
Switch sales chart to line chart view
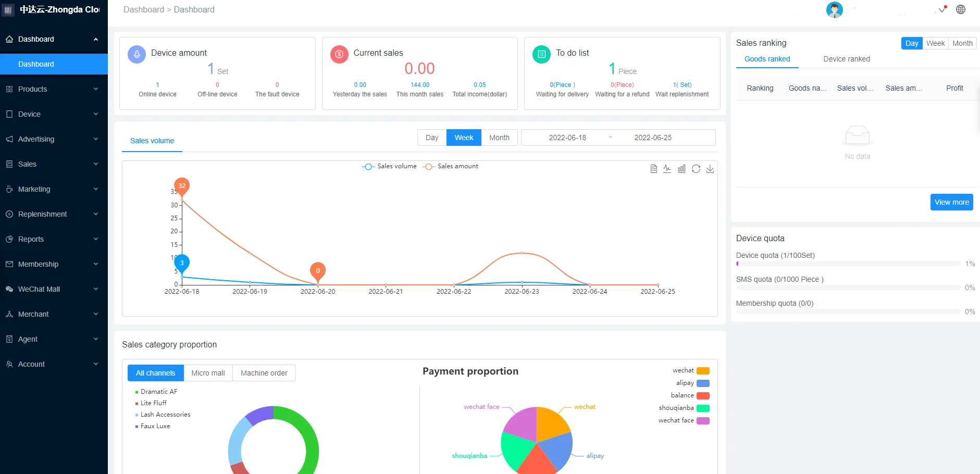[667, 169]
